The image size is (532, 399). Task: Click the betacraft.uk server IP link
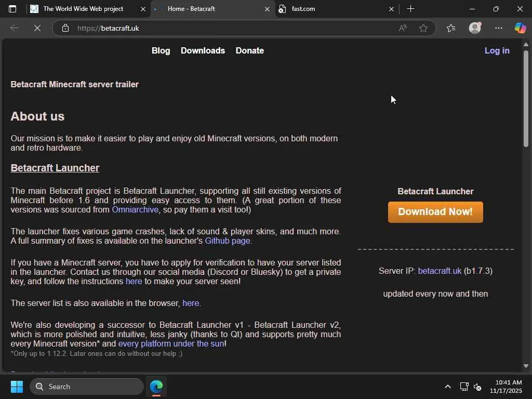click(440, 271)
